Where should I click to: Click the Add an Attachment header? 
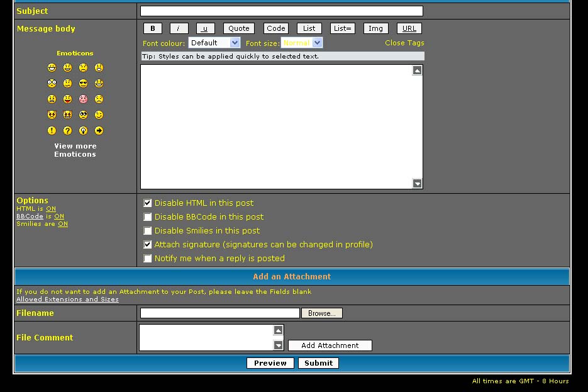coord(292,276)
